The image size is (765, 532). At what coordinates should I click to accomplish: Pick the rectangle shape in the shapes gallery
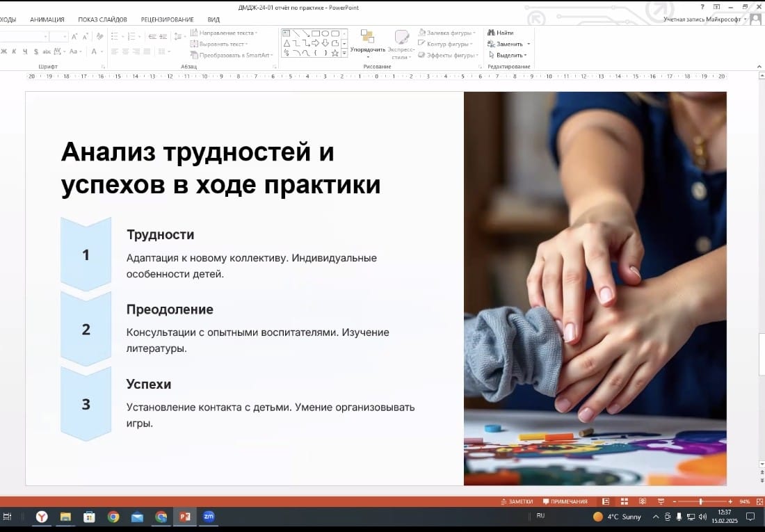(316, 33)
